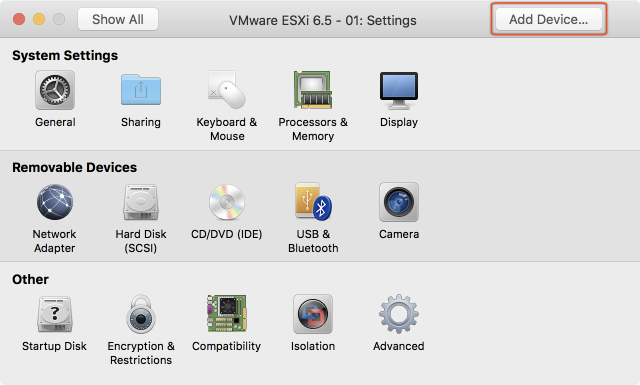The width and height of the screenshot is (640, 385).
Task: Open the Display settings icon
Action: pyautogui.click(x=399, y=91)
